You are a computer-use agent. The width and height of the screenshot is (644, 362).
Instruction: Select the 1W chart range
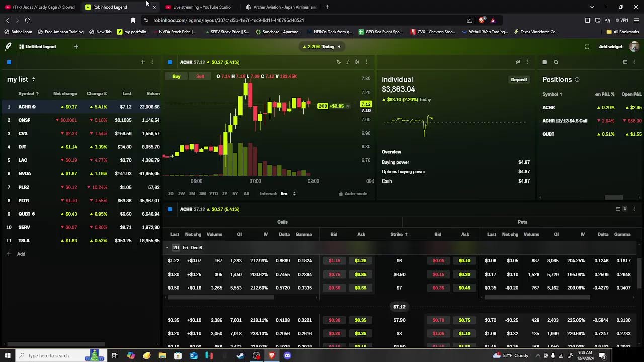[181, 194]
